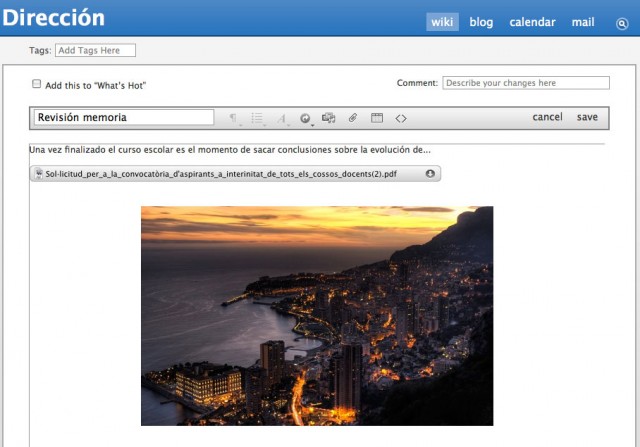
Task: Click the Sol·licitud PDF attachment name
Action: (221, 174)
